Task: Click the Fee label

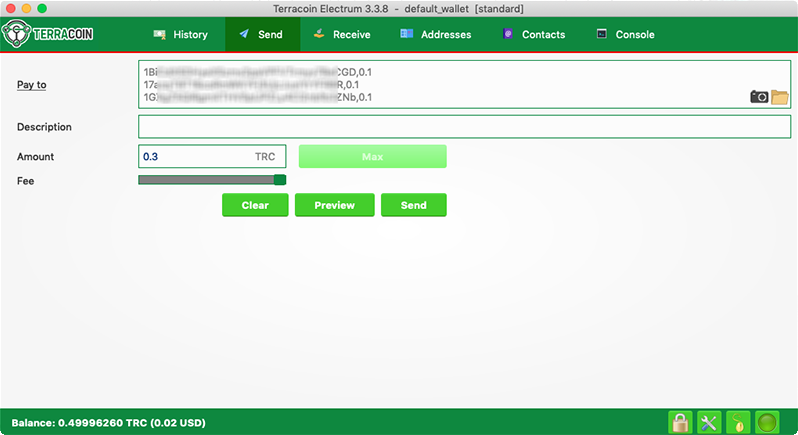Action: click(25, 181)
